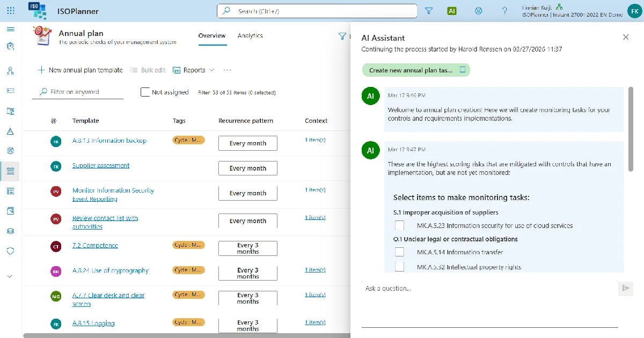644x338 pixels.
Task: Open the Supplier assessment template link
Action: click(x=101, y=165)
